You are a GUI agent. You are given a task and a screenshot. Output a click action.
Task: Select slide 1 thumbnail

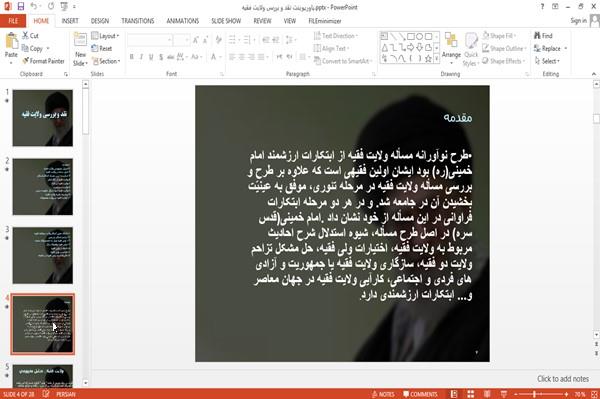pos(42,118)
